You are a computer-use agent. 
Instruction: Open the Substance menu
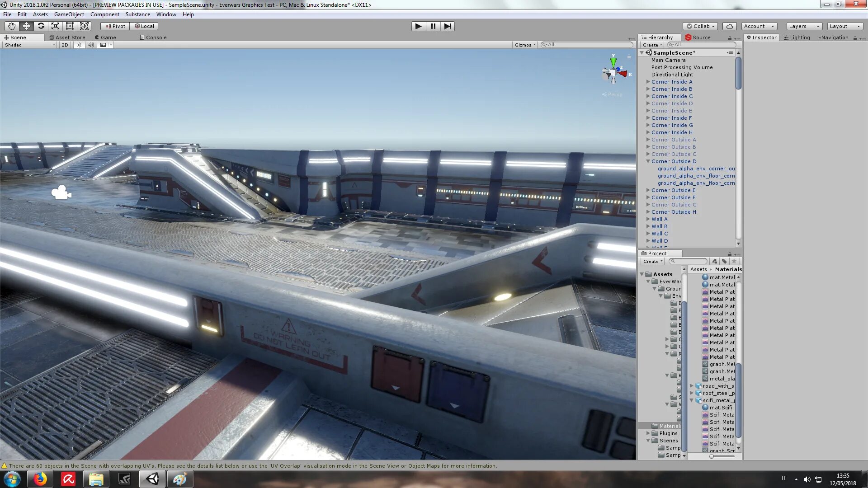(137, 14)
